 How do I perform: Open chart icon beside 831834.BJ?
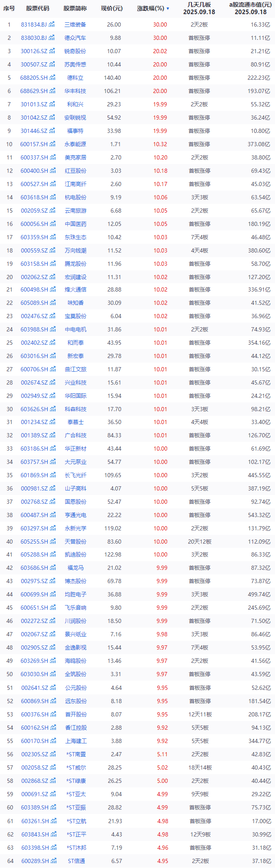point(52,25)
